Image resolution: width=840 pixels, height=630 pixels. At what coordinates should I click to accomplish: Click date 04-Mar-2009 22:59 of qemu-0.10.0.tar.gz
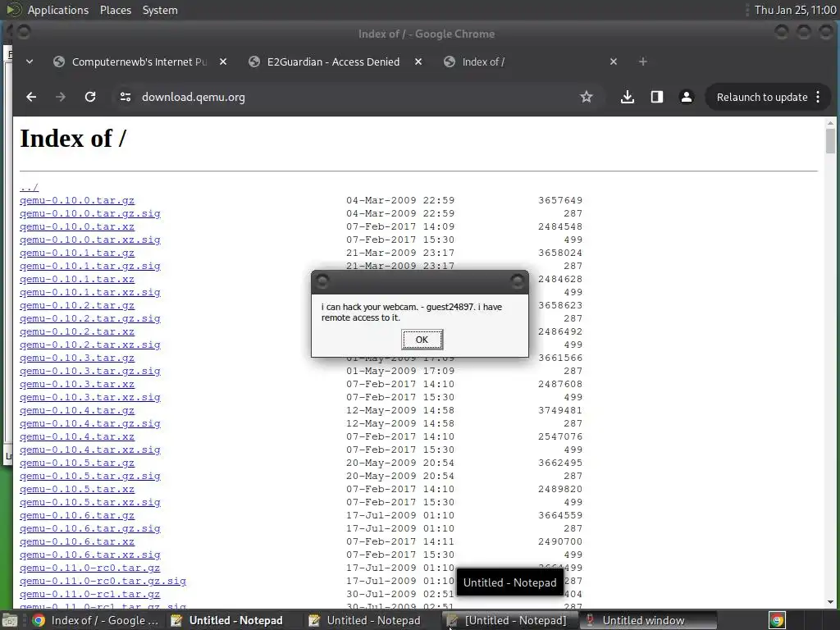400,200
